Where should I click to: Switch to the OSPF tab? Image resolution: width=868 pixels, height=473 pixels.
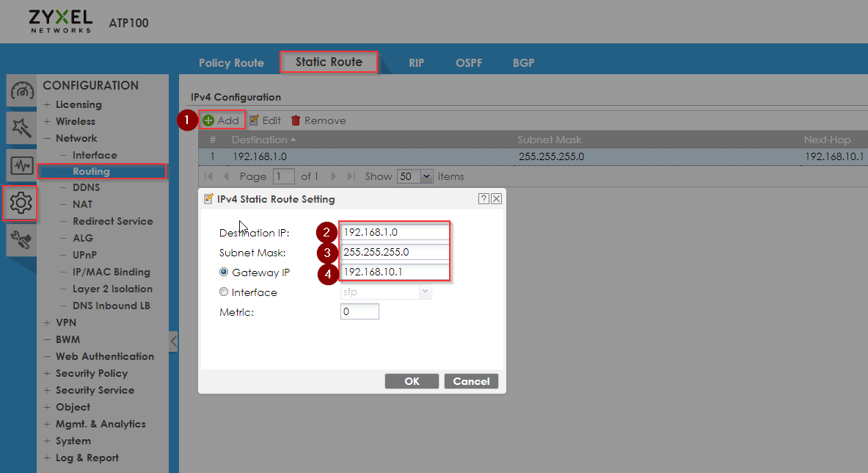pyautogui.click(x=469, y=63)
